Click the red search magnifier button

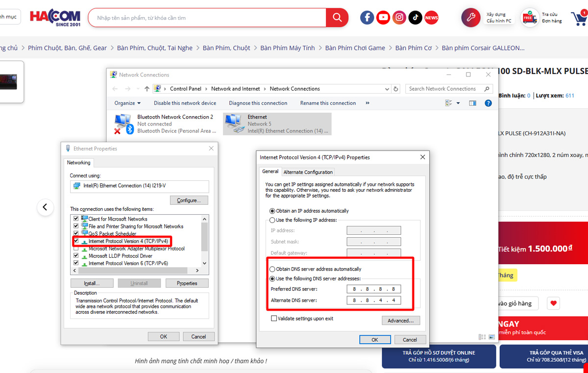(337, 18)
